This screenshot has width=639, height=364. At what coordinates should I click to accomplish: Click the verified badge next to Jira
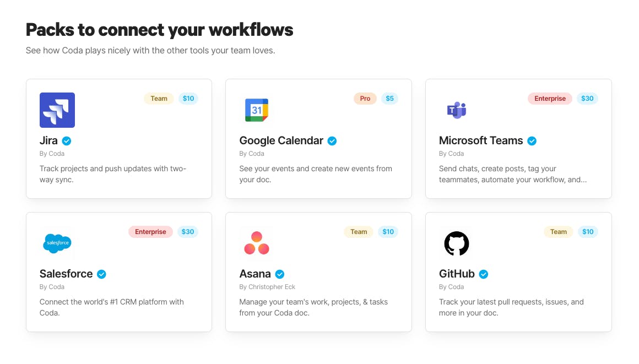[67, 140]
